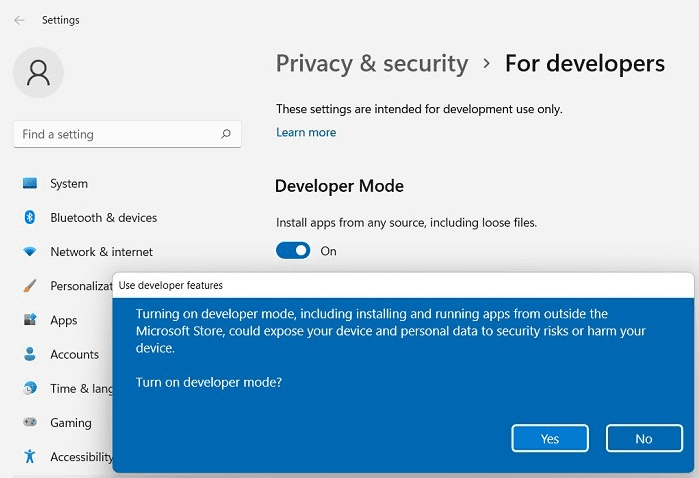Click the Settings window title text
Viewport: 699px width, 478px height.
click(x=61, y=20)
